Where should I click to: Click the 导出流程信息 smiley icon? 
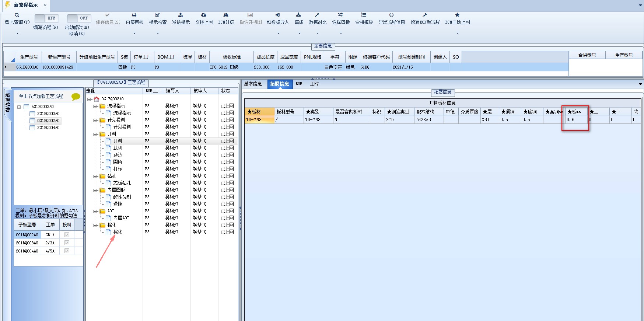pos(391,15)
